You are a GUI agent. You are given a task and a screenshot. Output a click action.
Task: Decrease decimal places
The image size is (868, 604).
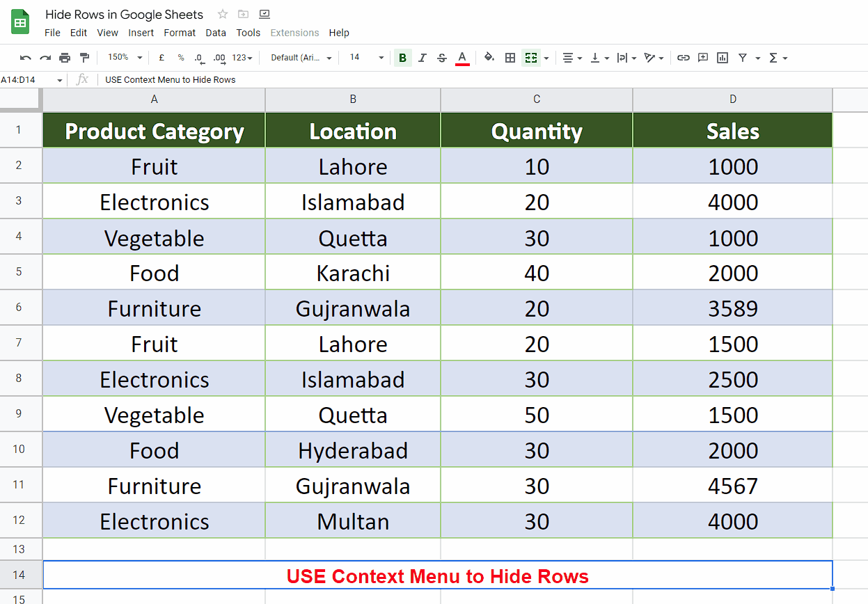pos(199,58)
